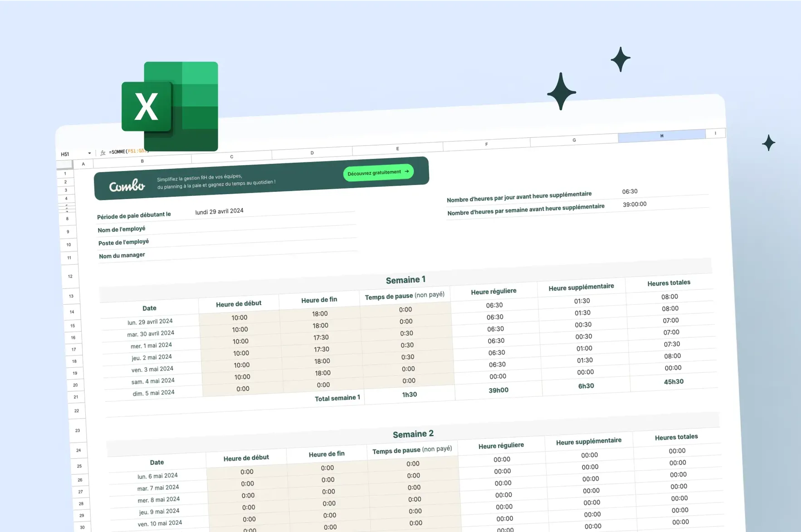The height and width of the screenshot is (532, 801).
Task: Select Heure de début for lun. 29 avril
Action: (x=239, y=318)
